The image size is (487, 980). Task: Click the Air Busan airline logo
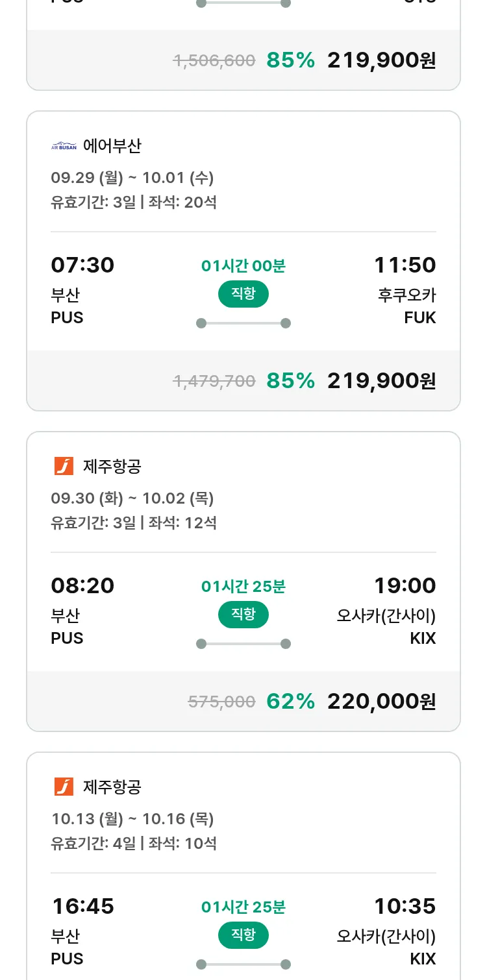click(x=64, y=146)
